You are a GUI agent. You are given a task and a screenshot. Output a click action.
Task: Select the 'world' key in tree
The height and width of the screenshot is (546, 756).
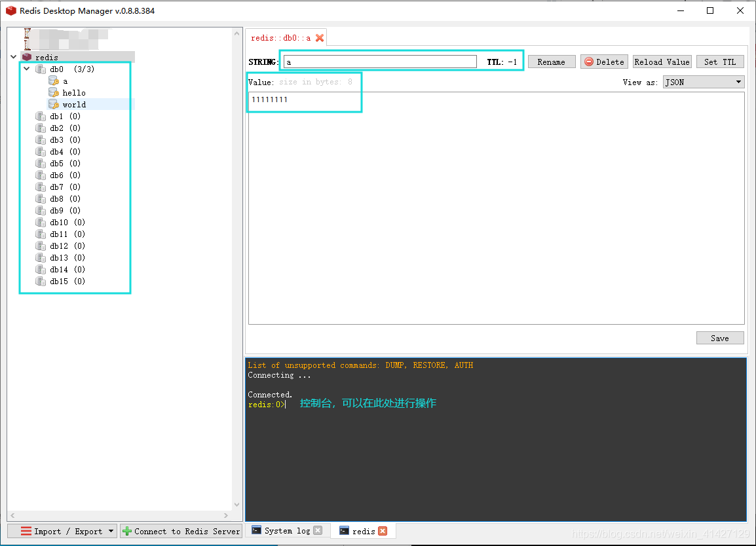(74, 105)
